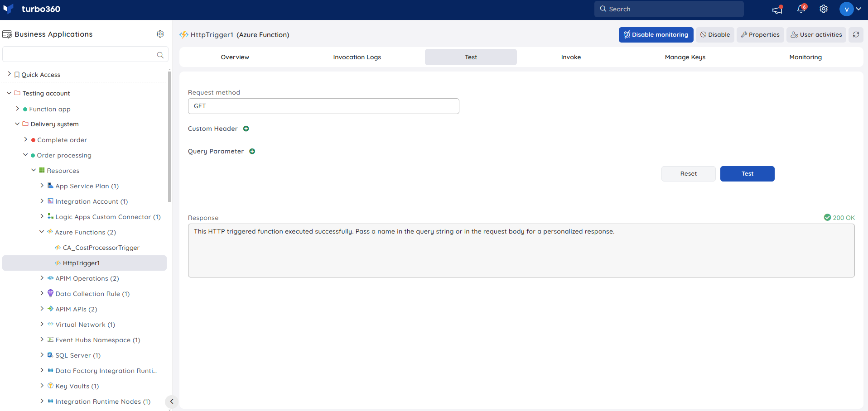
Task: Select CA_CostProcessorTrigger in the tree
Action: [x=101, y=248]
